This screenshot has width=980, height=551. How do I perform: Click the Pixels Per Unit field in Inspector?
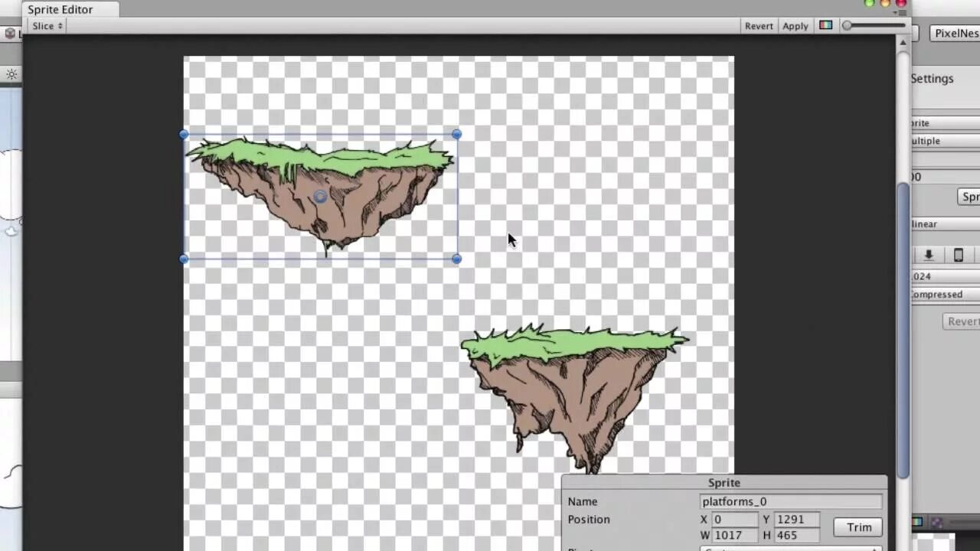point(946,177)
